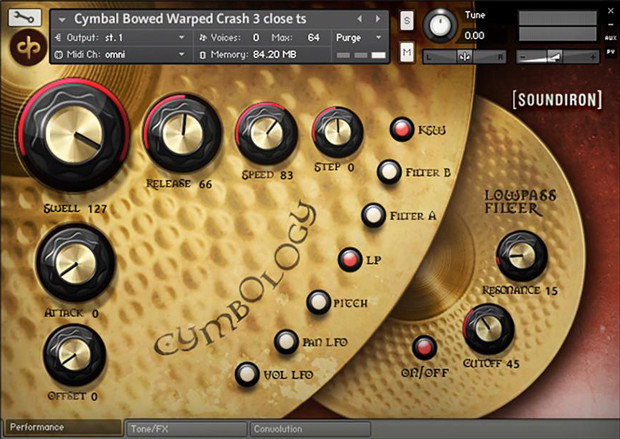This screenshot has width=620, height=439.
Task: Switch to the Convolution tab
Action: click(310, 429)
